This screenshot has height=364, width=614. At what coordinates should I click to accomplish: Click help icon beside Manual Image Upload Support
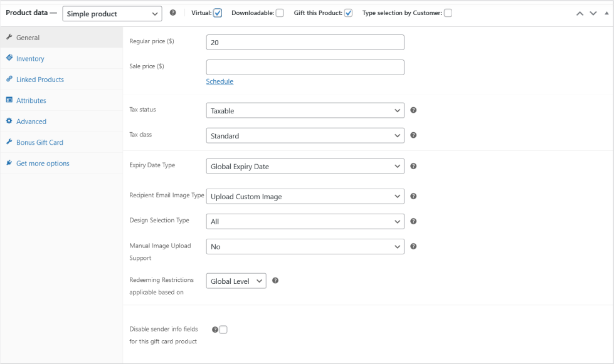[413, 246]
